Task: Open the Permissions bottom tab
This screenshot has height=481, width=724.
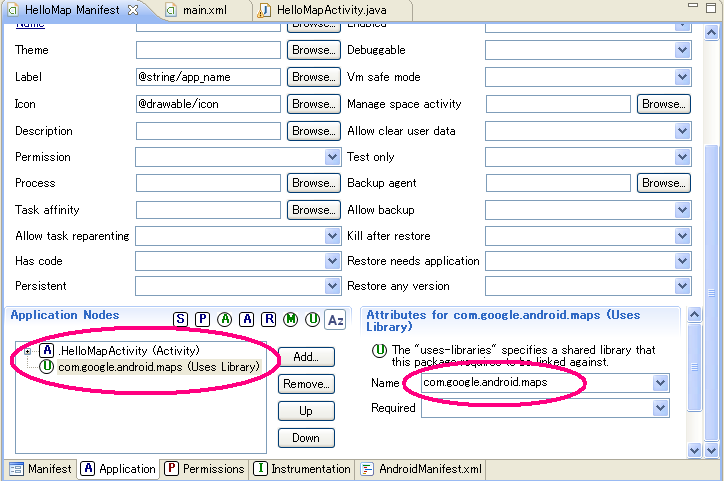Action: pos(204,469)
